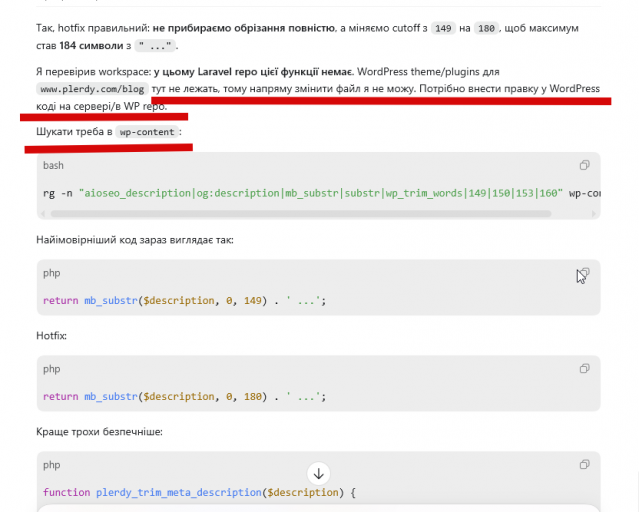Copy the bash rg command block
639x512 pixels.
click(x=584, y=165)
